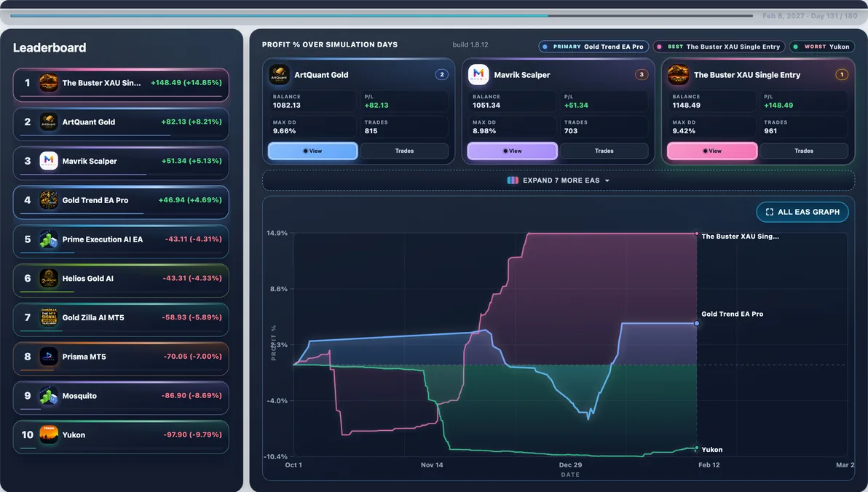Click the simulation day progress bar
The image size is (868, 492).
(382, 16)
